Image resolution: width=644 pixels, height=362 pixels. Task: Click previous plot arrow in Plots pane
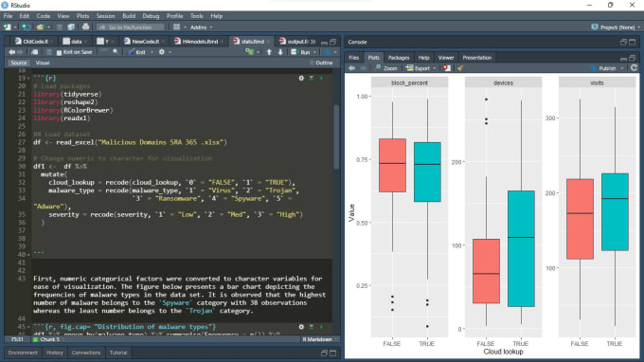(352, 68)
